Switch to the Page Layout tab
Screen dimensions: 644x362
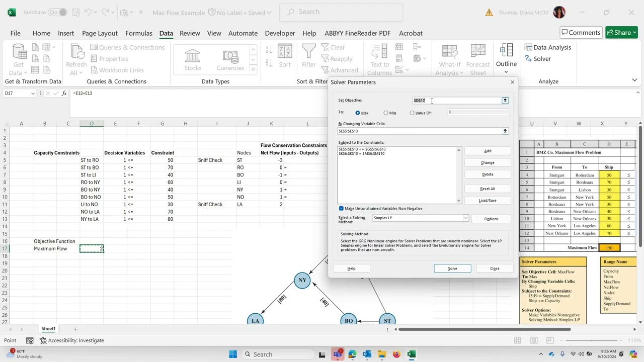(x=100, y=33)
